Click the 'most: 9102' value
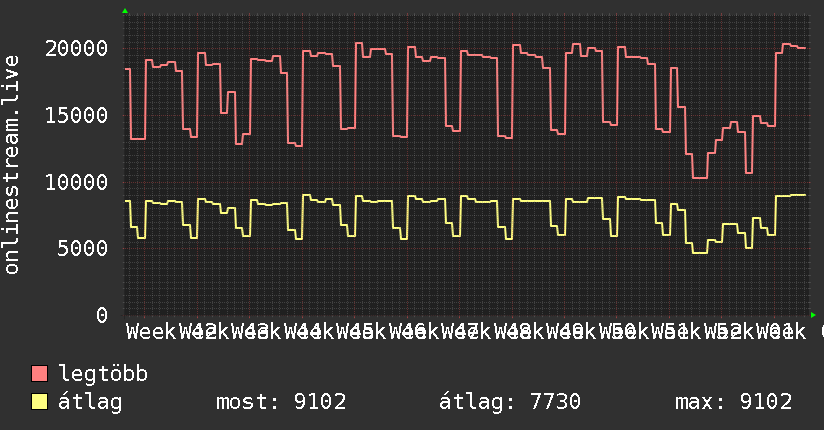This screenshot has height=430, width=824. pos(281,402)
